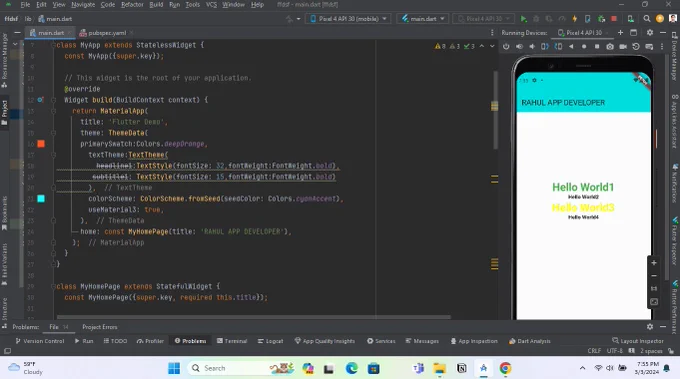This screenshot has height=379, width=680.
Task: Select the main.dart editor tab
Action: pos(51,33)
